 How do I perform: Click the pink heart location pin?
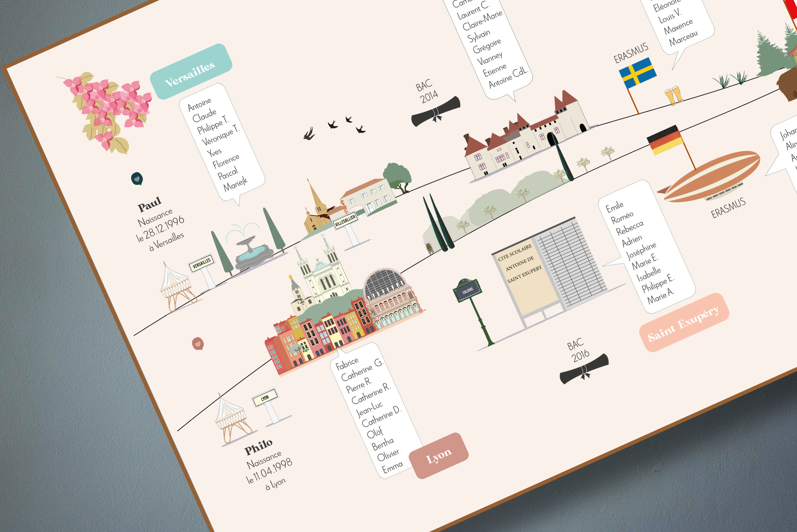tap(198, 343)
